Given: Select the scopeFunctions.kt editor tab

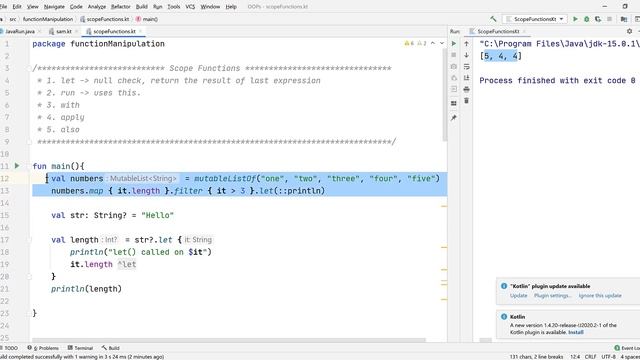Looking at the screenshot, I should click(114, 31).
